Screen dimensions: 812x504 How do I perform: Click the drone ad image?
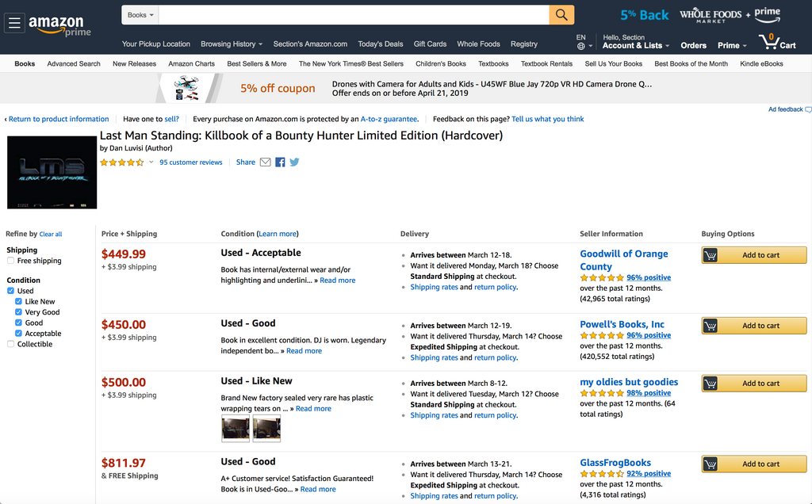[x=186, y=88]
